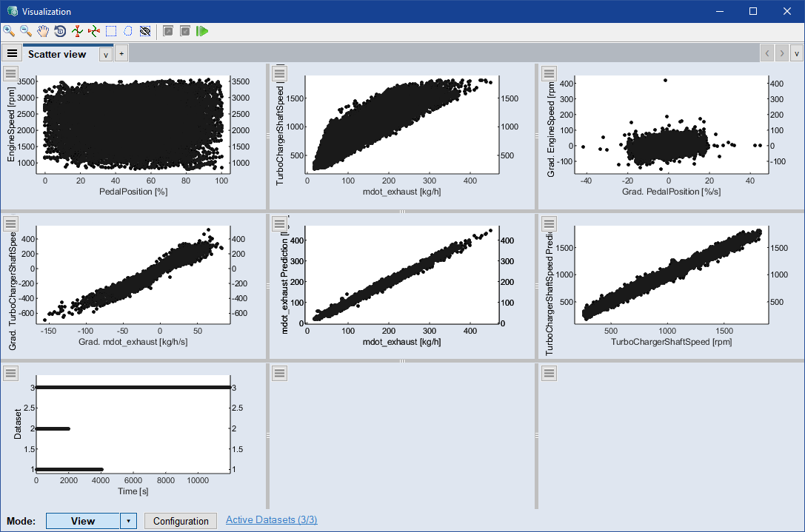The height and width of the screenshot is (532, 805).
Task: Activate the Pan hand tool
Action: click(x=43, y=31)
